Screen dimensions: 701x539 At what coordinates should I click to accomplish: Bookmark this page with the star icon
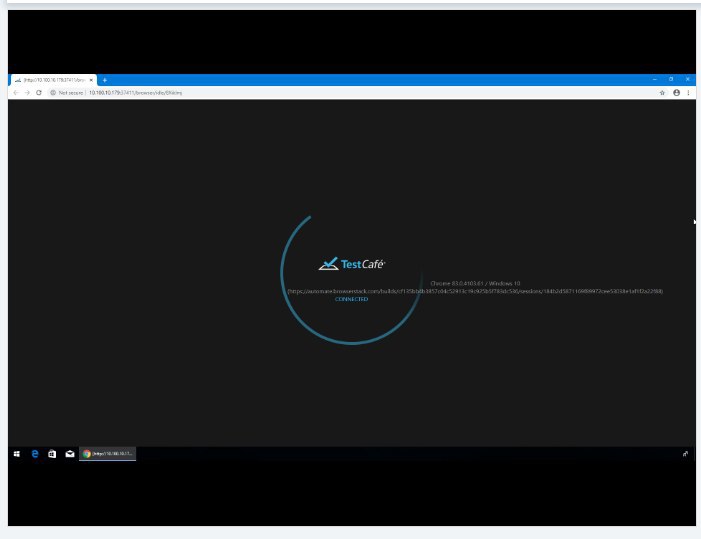click(x=662, y=93)
